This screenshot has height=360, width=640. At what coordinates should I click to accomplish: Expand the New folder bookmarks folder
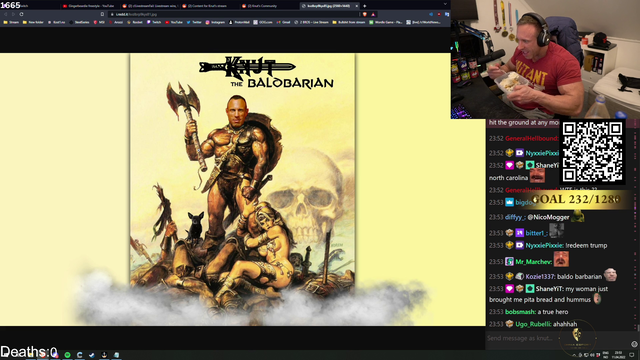click(33, 22)
